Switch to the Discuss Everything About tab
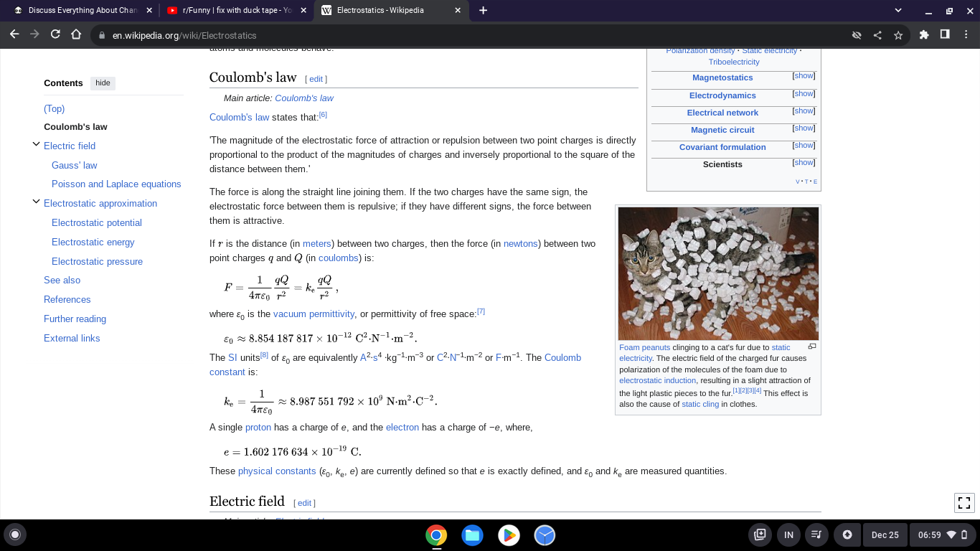This screenshot has height=551, width=980. click(x=82, y=10)
